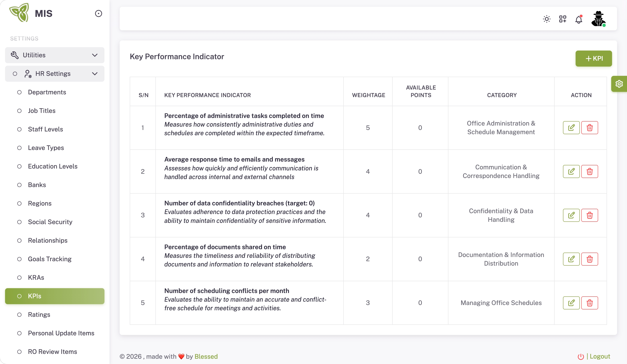The width and height of the screenshot is (627, 364).
Task: Delete the average response time KPI
Action: [590, 171]
